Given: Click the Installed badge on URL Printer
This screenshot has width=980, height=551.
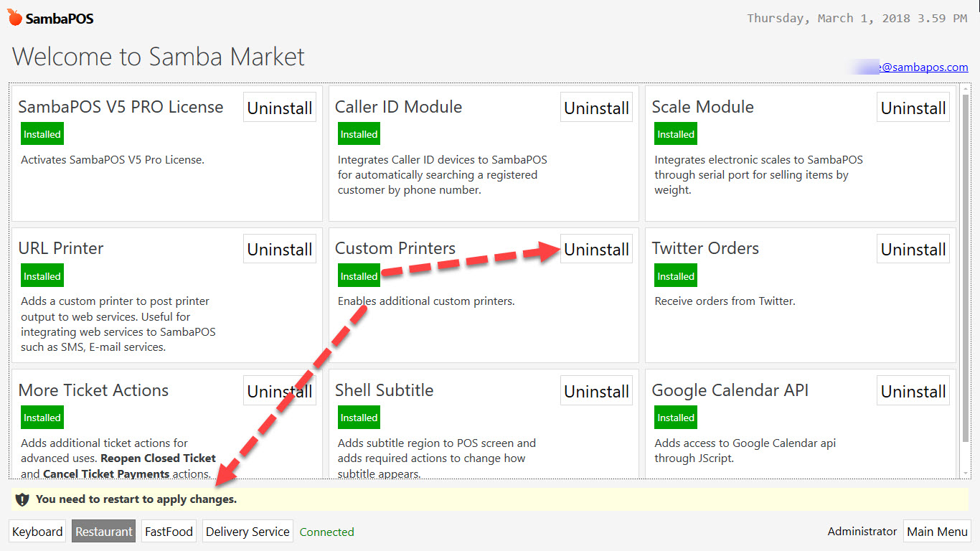Looking at the screenshot, I should coord(42,275).
